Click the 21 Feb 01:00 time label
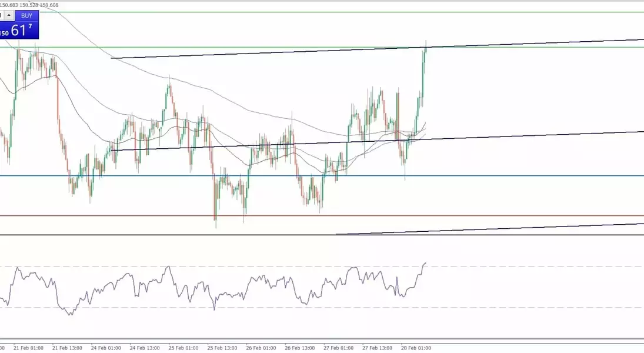 point(28,348)
